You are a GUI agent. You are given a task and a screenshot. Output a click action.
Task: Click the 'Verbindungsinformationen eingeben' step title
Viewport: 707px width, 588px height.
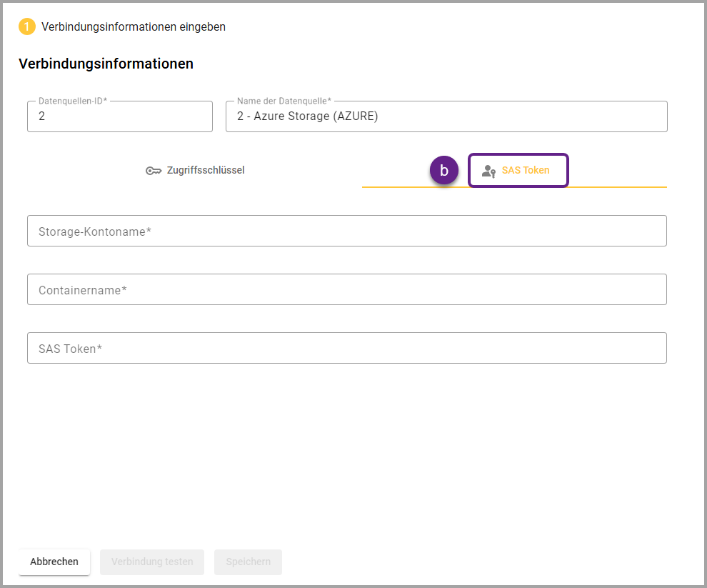[134, 26]
